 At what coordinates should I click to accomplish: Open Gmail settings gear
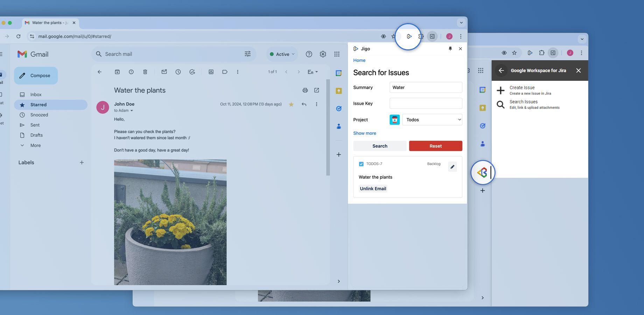(323, 54)
